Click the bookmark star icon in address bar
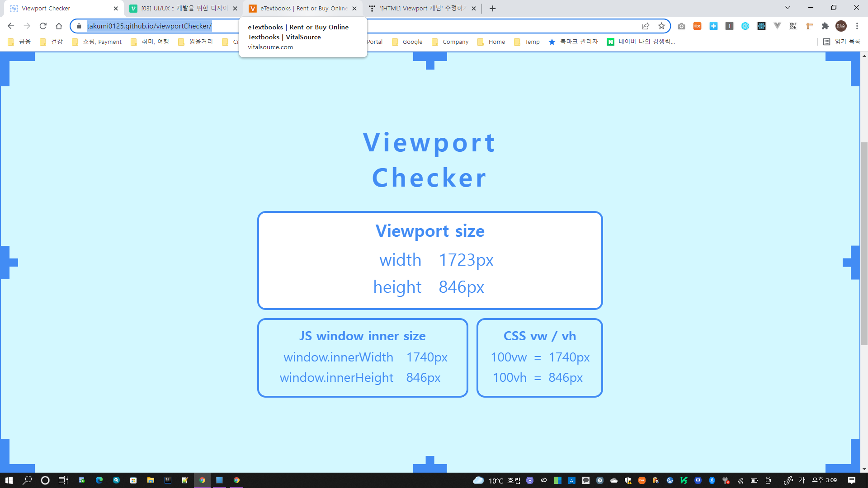 661,26
